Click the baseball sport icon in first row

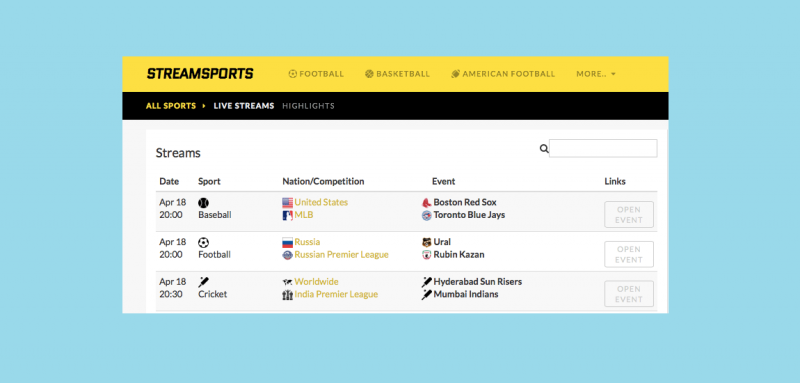pyautogui.click(x=204, y=202)
